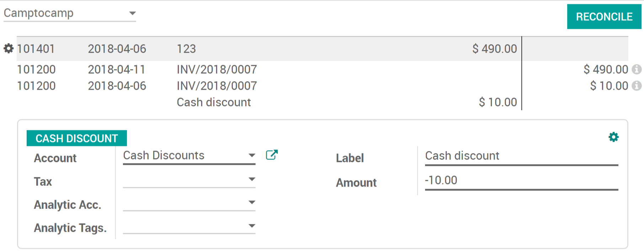Click the info icon next to $10.00
This screenshot has width=644, height=251.
tap(637, 86)
